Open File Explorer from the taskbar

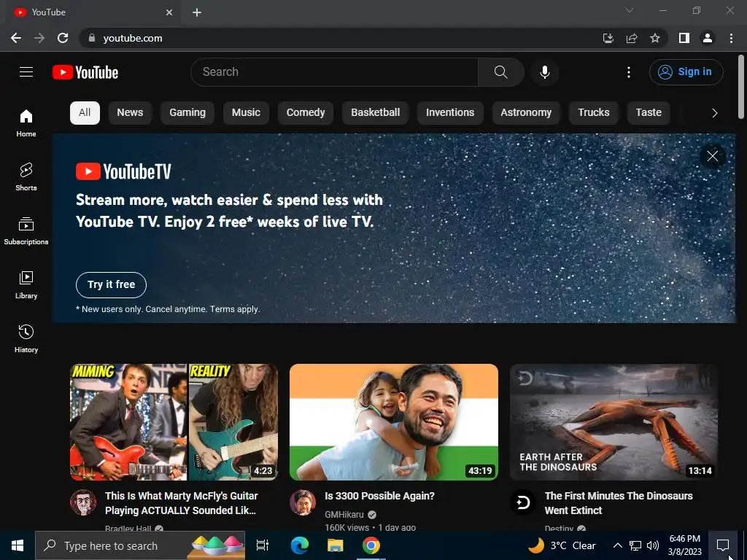[x=336, y=545]
